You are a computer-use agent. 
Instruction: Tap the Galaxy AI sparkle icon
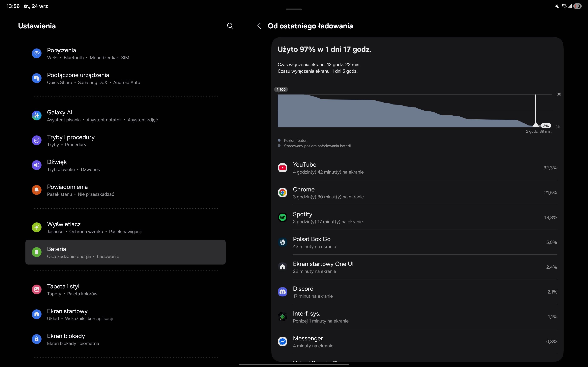(37, 116)
